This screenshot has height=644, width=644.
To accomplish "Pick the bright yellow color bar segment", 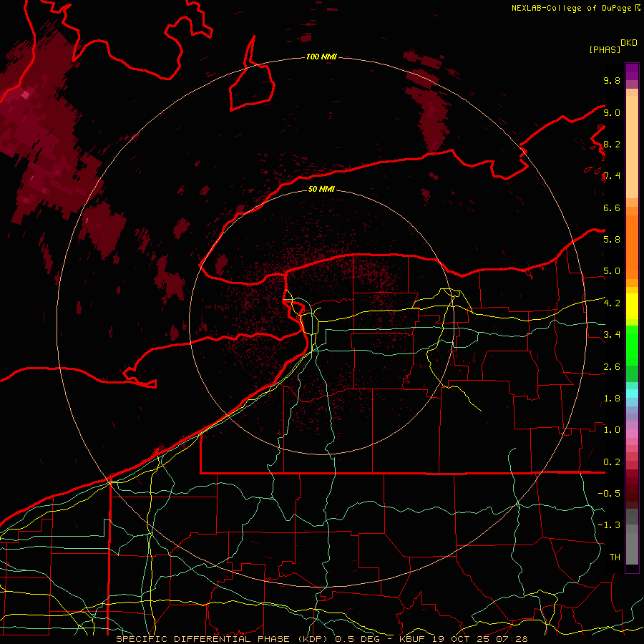I will click(x=632, y=306).
